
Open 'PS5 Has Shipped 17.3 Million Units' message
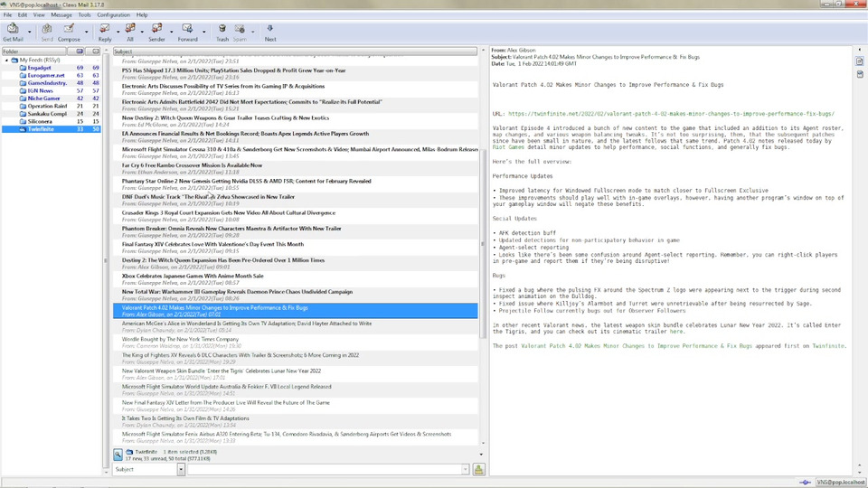tap(296, 74)
